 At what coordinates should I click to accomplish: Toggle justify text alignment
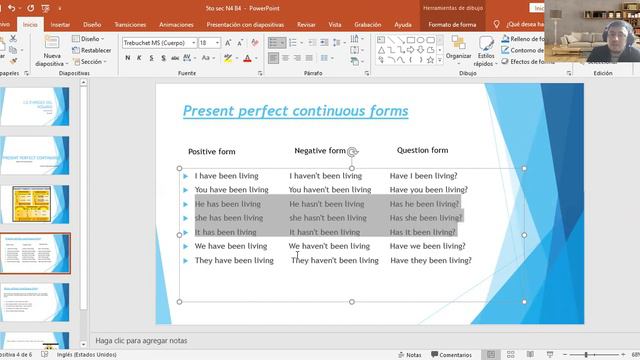coord(309,58)
